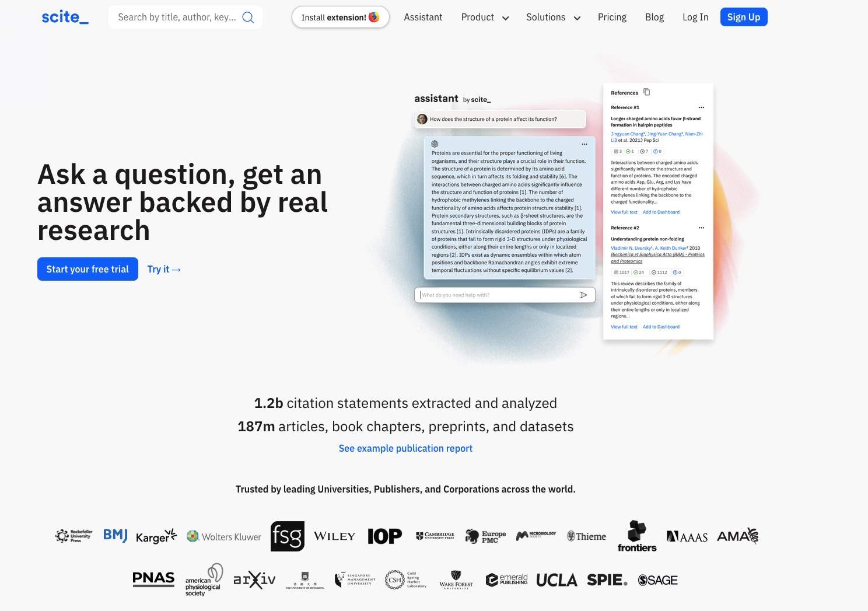Click the "187m articles, book chapters" line

[405, 427]
